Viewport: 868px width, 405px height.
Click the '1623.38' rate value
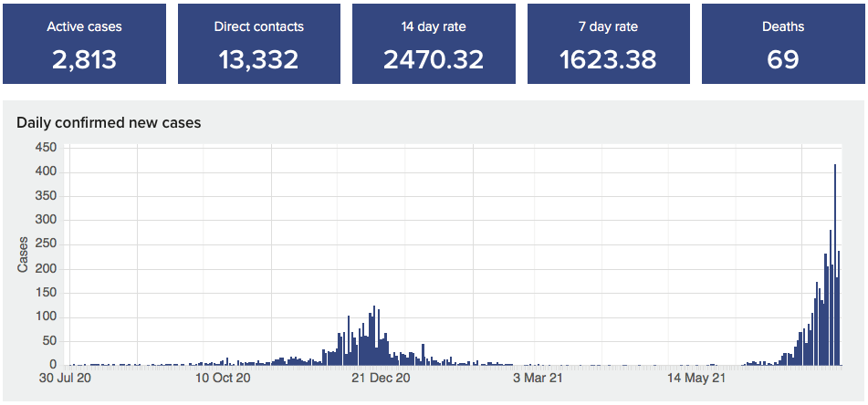608,60
